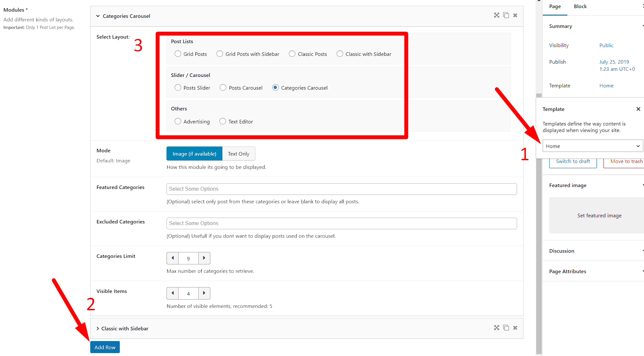Switch to the Block settings tab

[580, 6]
